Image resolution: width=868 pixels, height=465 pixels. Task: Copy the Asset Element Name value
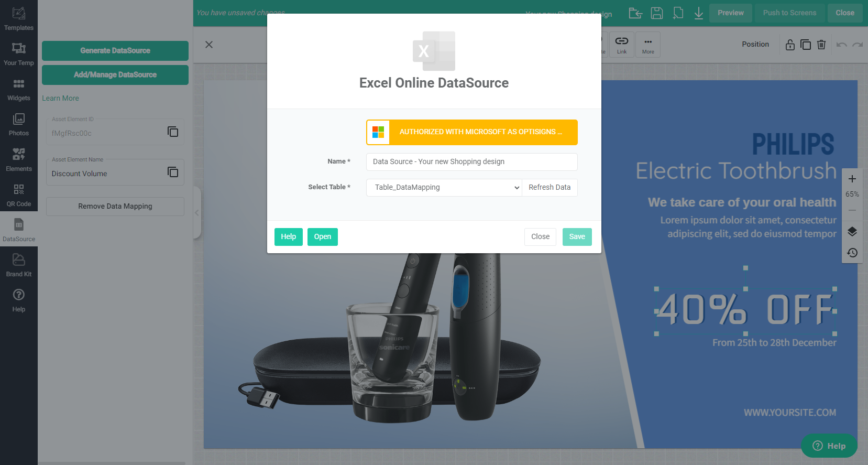[x=172, y=172]
